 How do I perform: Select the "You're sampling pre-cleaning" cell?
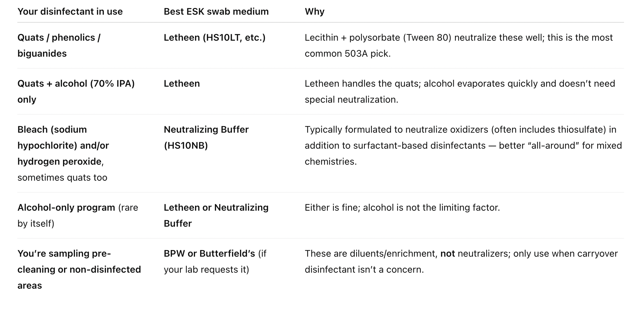coord(79,269)
